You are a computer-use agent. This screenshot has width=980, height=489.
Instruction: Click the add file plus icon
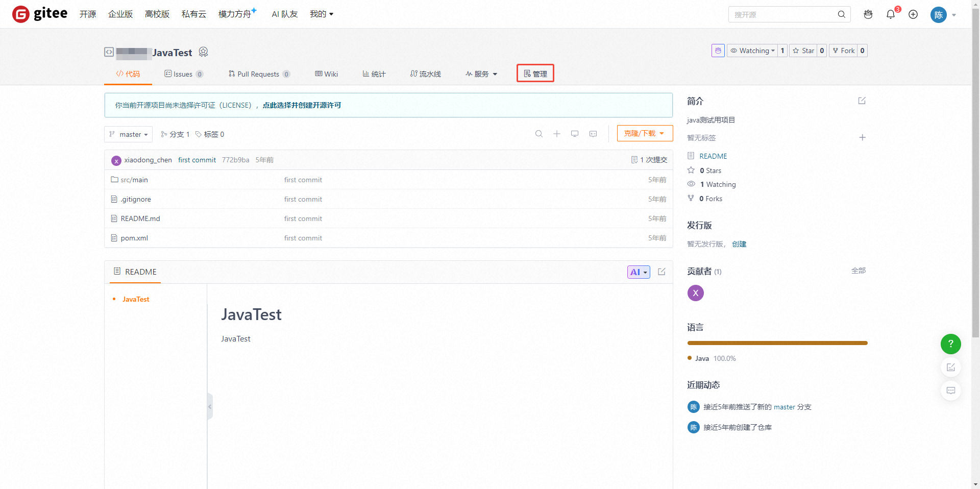coord(557,134)
